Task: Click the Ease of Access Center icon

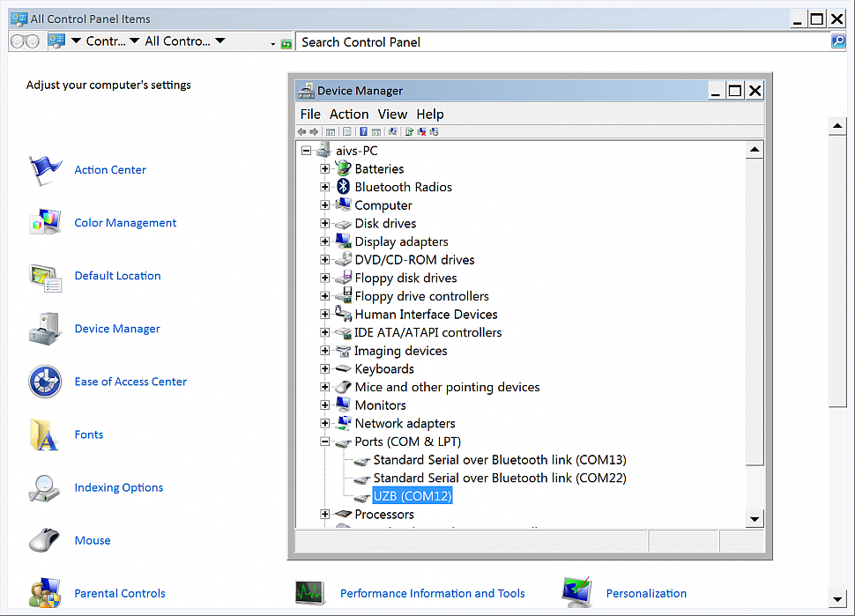Action: pos(45,382)
